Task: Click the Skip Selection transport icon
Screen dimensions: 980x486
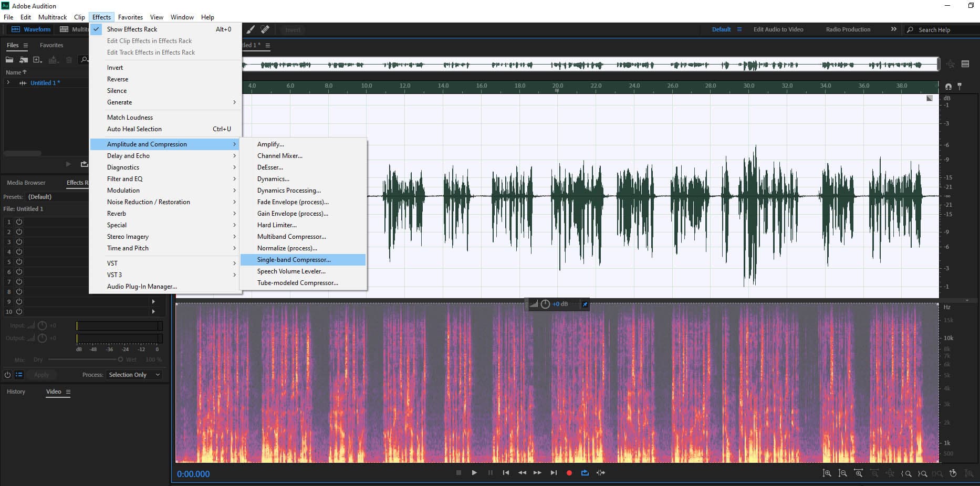Action: [601, 473]
